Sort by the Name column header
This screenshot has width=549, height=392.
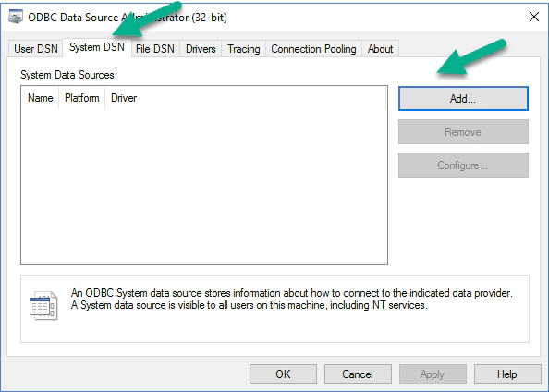point(41,98)
